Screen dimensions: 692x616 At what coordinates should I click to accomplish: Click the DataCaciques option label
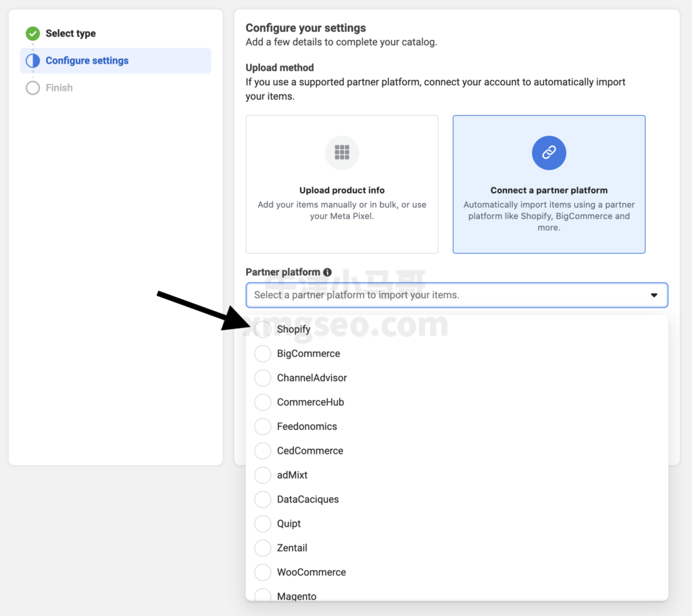pos(308,500)
